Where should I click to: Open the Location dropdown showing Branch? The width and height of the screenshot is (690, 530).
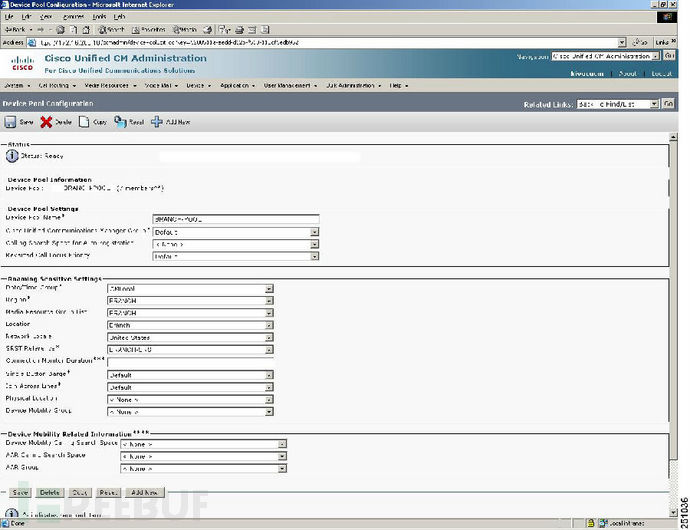coord(190,325)
